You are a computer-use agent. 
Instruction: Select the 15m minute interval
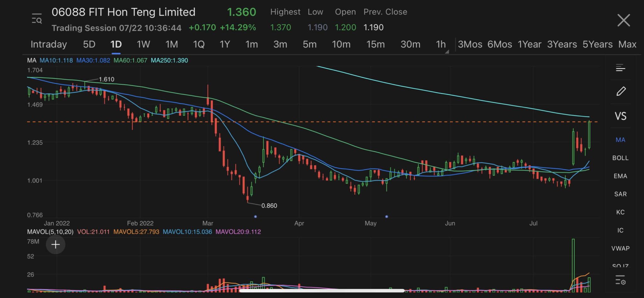click(375, 44)
